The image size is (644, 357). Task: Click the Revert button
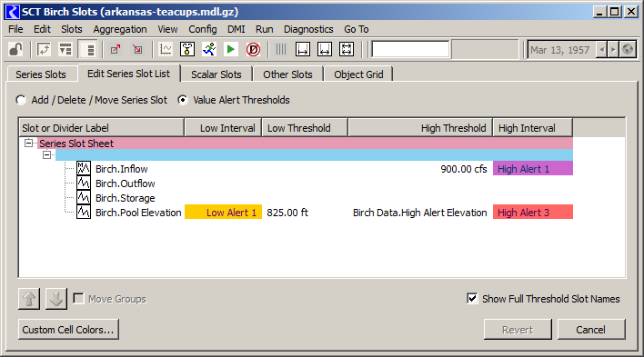pos(518,330)
